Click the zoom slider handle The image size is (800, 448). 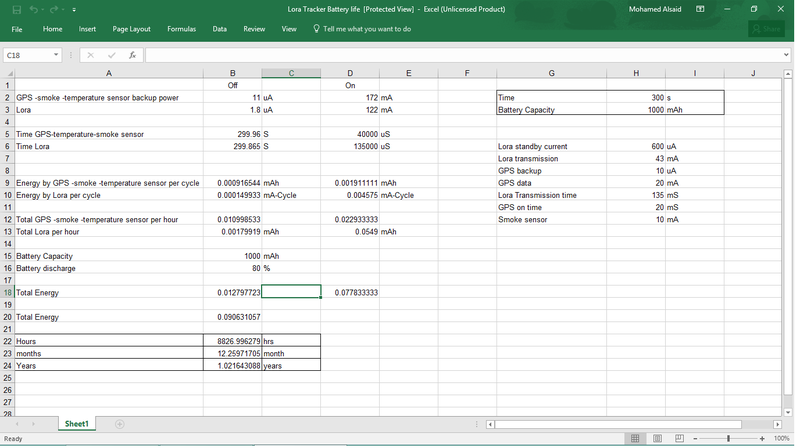pos(728,438)
